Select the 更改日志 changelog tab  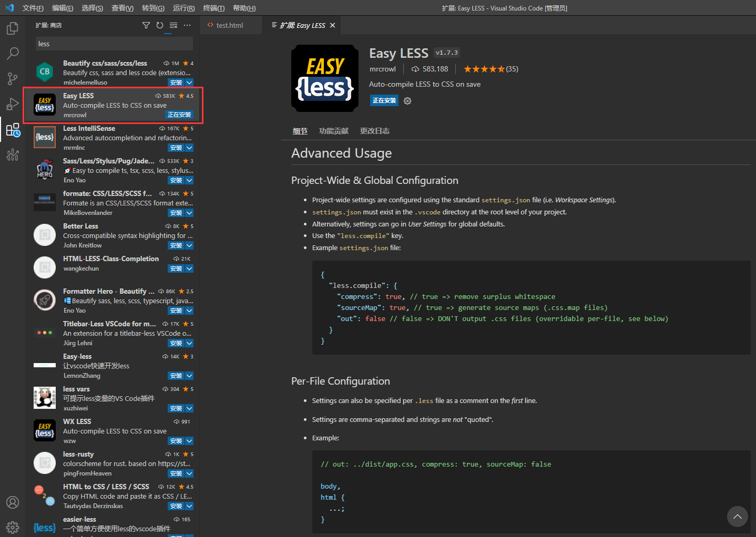pyautogui.click(x=375, y=131)
